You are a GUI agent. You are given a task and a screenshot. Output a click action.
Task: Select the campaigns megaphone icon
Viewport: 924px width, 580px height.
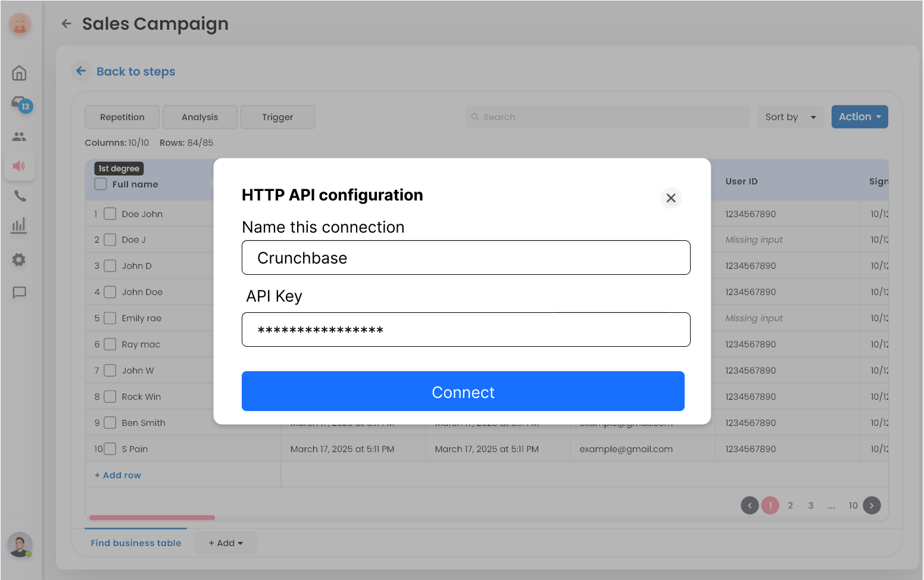pyautogui.click(x=19, y=166)
